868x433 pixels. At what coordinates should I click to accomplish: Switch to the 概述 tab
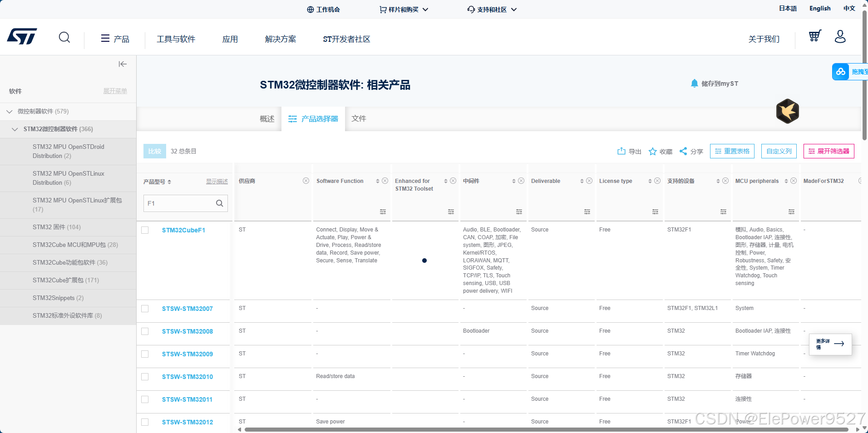coord(267,119)
